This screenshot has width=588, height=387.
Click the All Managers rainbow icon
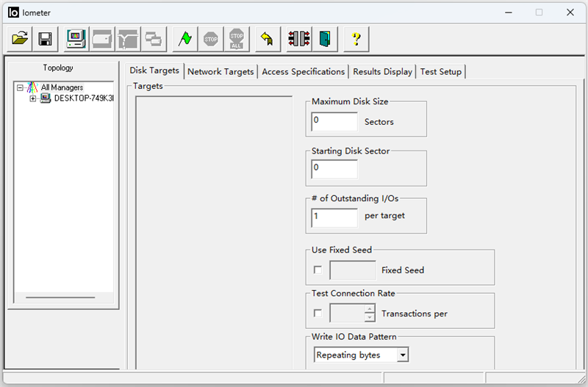tap(32, 87)
